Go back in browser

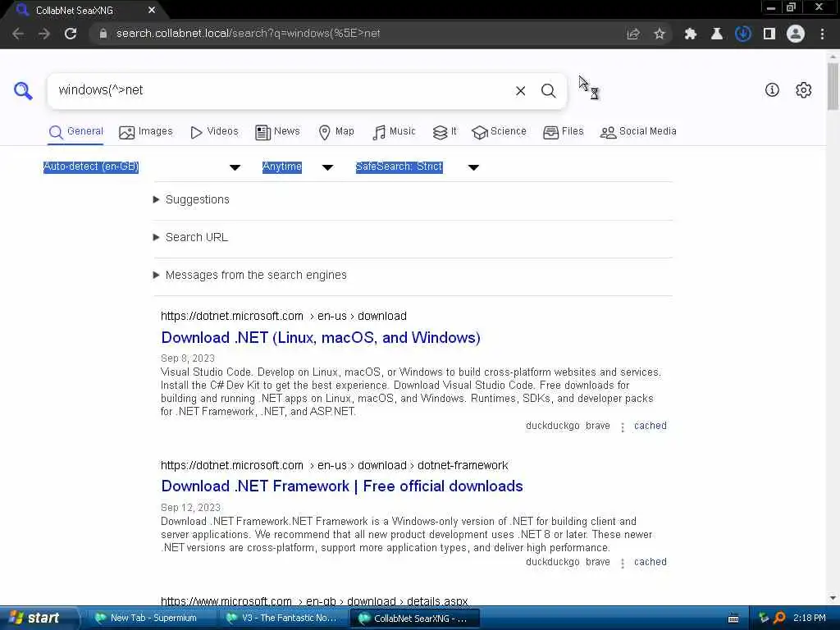(x=18, y=34)
